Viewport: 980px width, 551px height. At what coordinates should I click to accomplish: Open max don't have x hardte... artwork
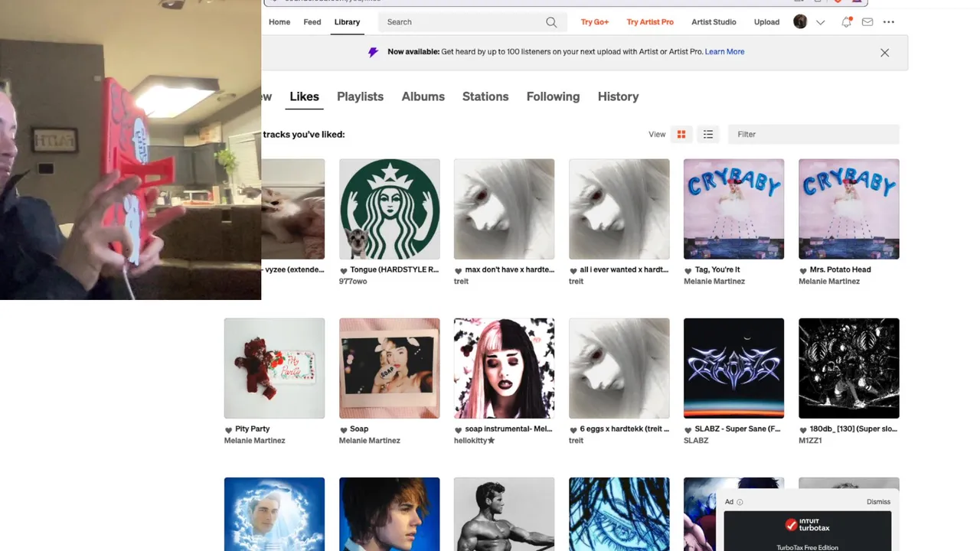505,209
